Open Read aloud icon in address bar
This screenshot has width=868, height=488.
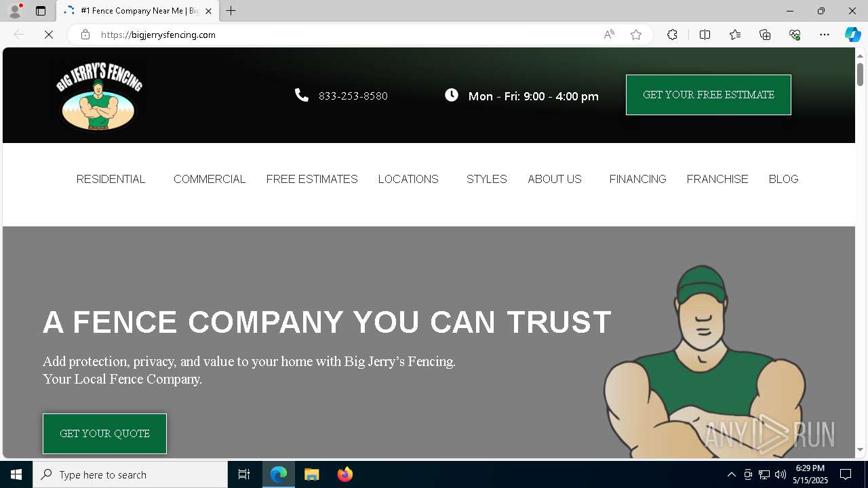click(x=609, y=35)
